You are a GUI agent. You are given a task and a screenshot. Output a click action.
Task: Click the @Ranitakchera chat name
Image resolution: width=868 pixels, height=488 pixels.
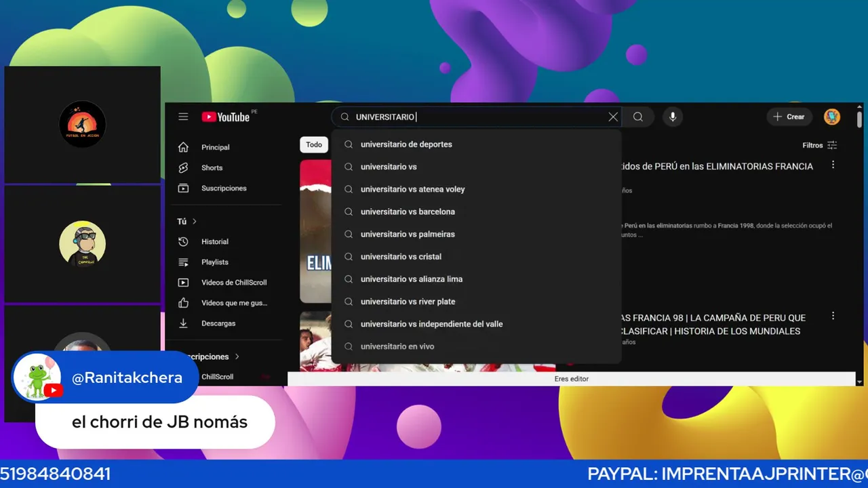tap(127, 378)
